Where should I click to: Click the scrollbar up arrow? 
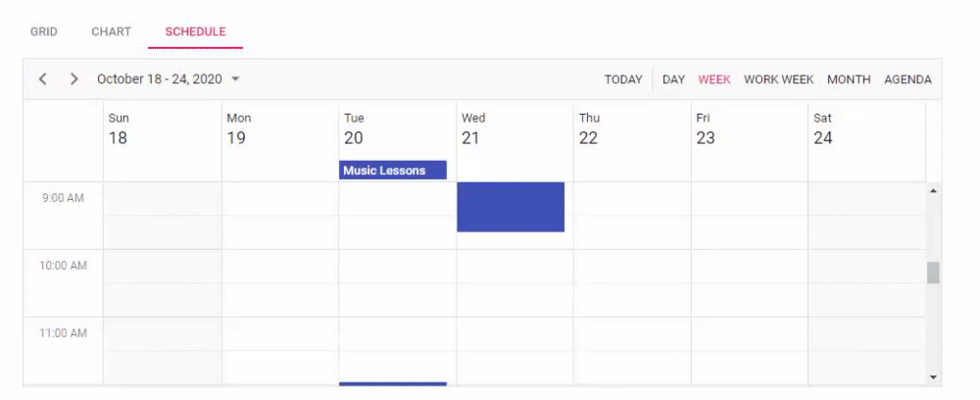pos(933,190)
